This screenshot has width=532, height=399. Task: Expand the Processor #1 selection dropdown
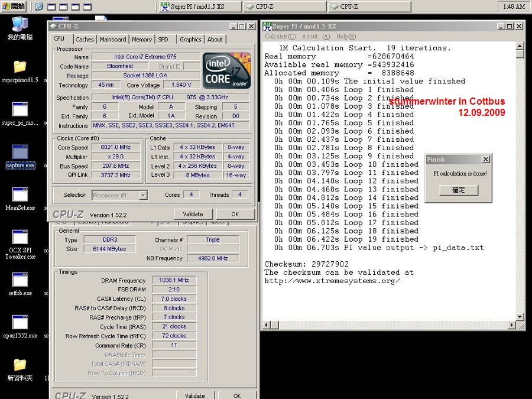point(143,195)
